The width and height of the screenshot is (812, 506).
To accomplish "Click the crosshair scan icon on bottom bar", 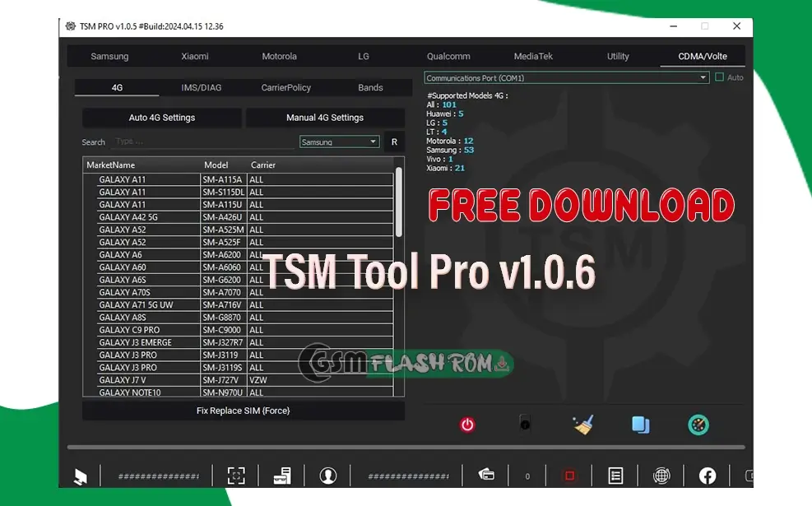I will pos(236,476).
